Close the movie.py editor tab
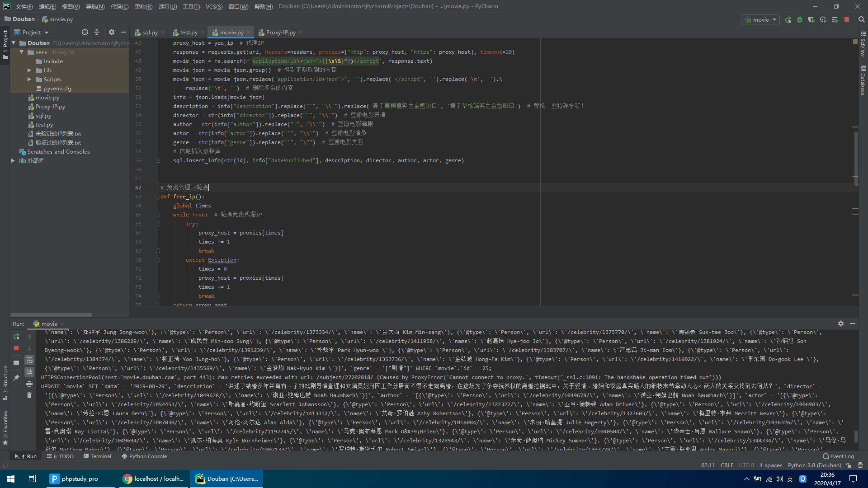The image size is (868, 488). click(248, 32)
